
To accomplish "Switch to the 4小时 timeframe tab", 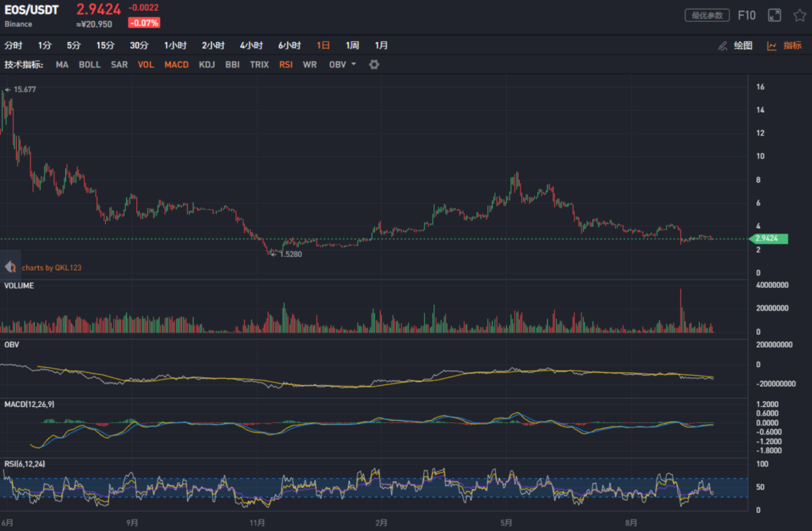I will 251,46.
